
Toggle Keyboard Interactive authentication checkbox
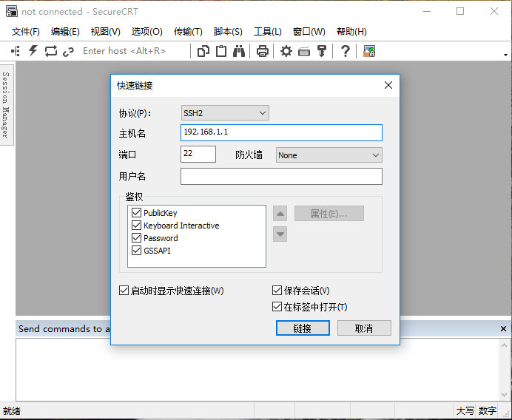(x=136, y=226)
